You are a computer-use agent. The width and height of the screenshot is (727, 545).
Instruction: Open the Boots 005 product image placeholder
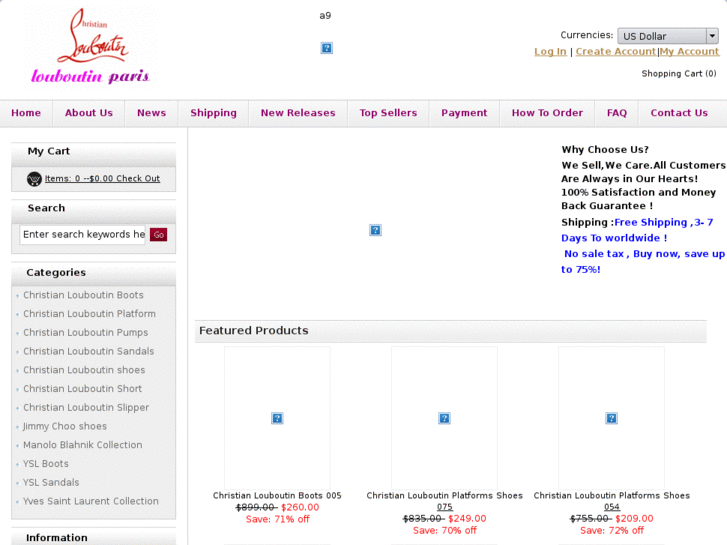277,418
